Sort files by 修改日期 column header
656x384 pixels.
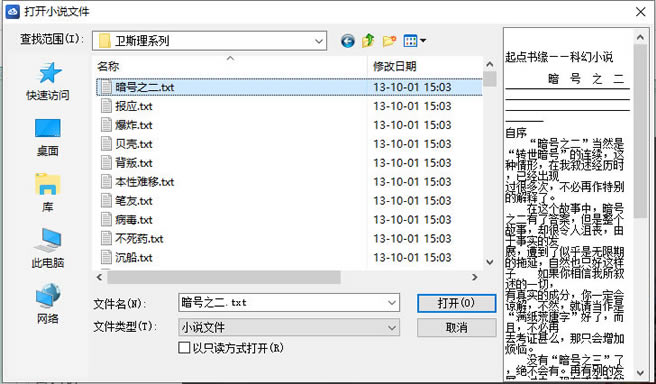[x=425, y=66]
